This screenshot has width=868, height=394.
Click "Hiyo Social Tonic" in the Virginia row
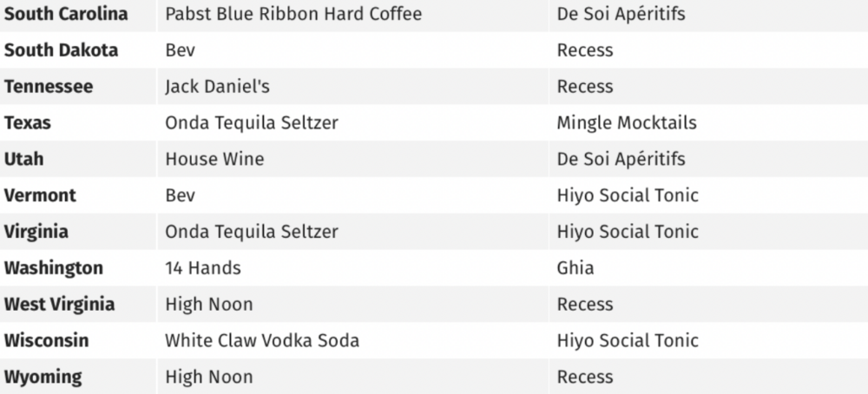coord(628,232)
